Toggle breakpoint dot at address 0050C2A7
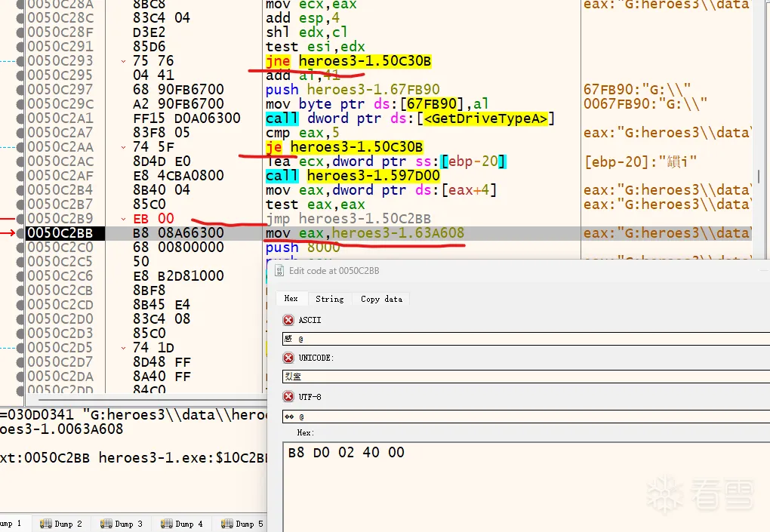This screenshot has width=770, height=532. pos(21,133)
